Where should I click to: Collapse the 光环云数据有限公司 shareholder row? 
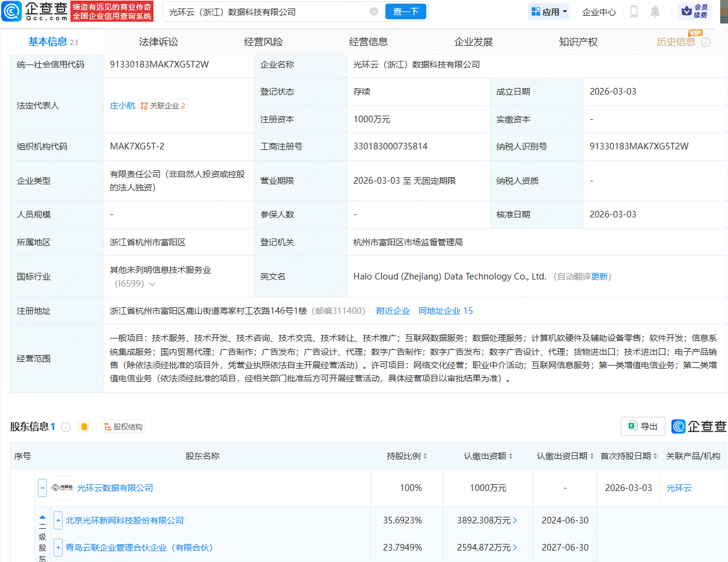point(42,488)
